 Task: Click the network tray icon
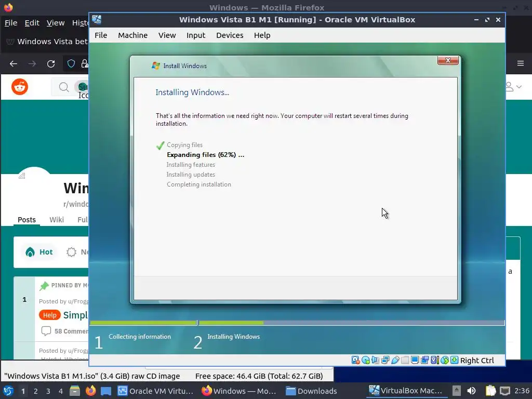tap(505, 391)
